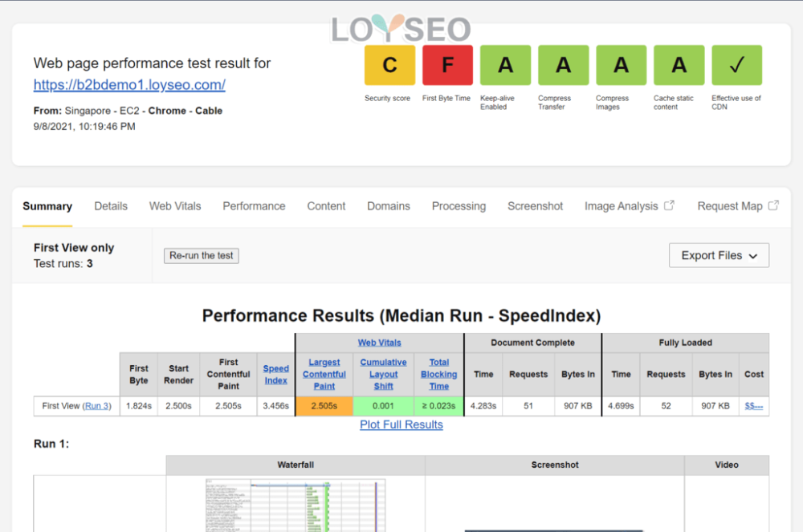Open the b2bdemo1.loyseo.com URL link
The height and width of the screenshot is (532, 803).
(129, 85)
